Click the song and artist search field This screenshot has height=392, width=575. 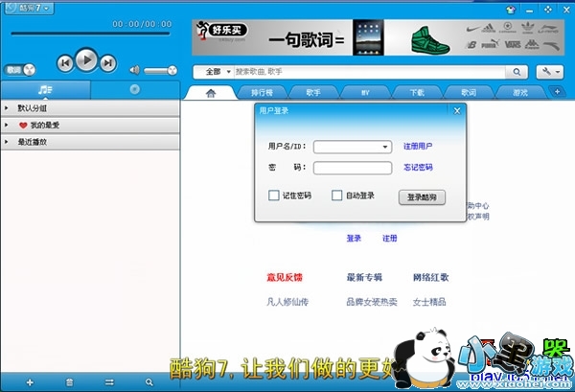click(x=369, y=72)
